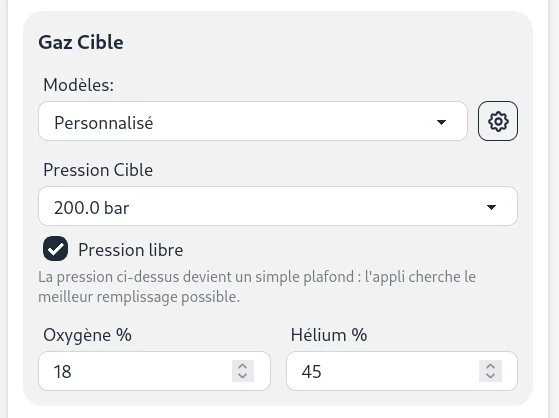Click the Pression libre help description text
The height and width of the screenshot is (418, 559).
pyautogui.click(x=257, y=287)
